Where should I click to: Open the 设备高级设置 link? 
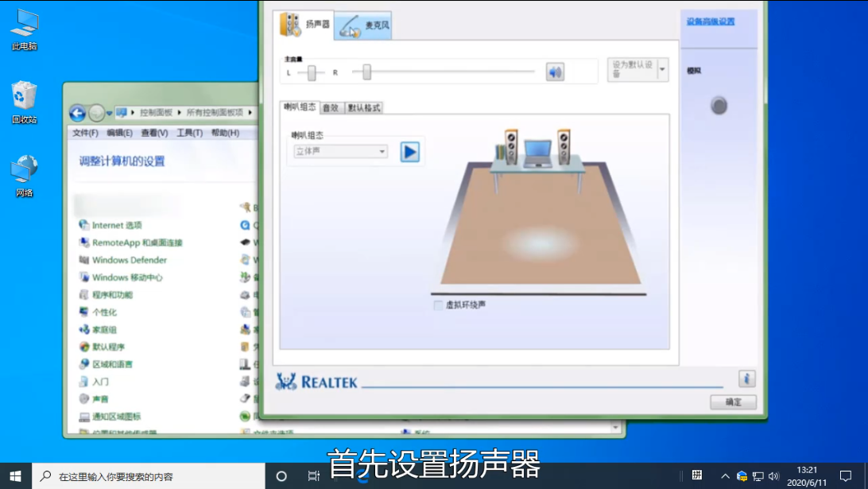pos(711,21)
